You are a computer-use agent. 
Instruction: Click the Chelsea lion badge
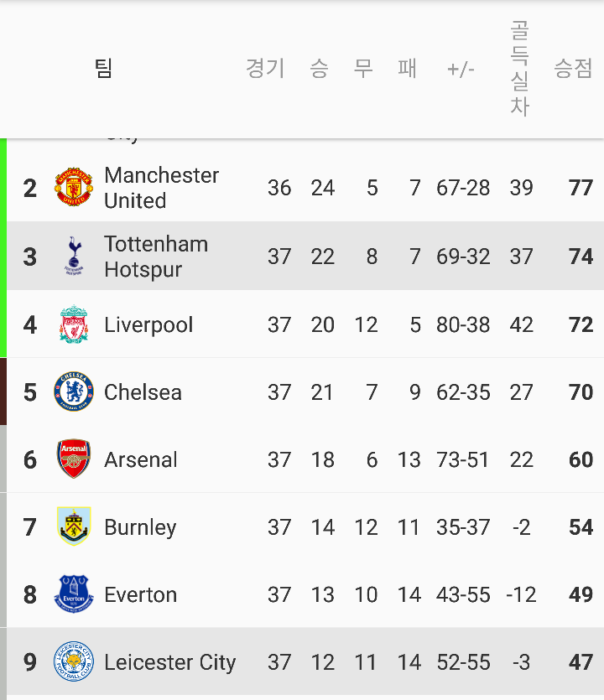coord(74,391)
